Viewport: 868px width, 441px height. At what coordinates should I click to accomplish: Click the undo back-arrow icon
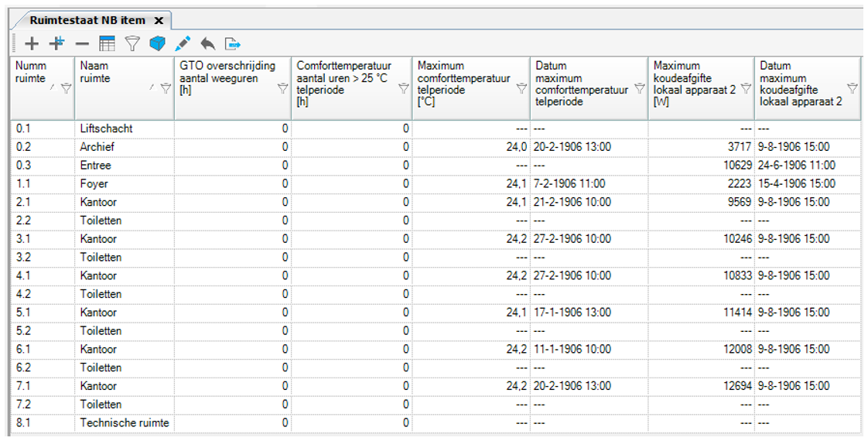pyautogui.click(x=207, y=44)
